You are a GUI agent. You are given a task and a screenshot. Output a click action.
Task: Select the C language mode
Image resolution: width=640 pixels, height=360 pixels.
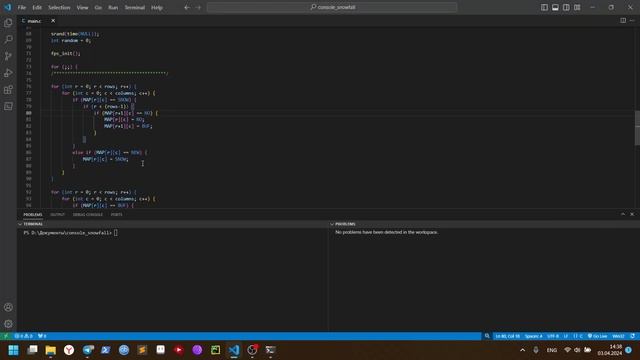click(578, 336)
